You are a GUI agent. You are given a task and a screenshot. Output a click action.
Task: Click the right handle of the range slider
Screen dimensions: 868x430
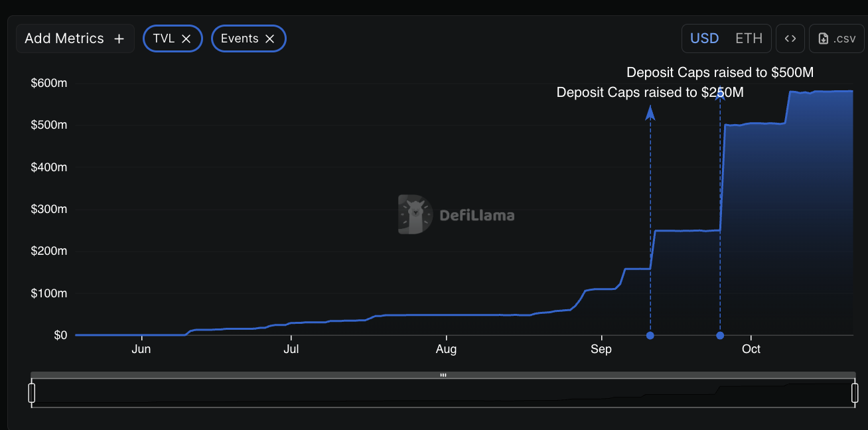tap(855, 392)
